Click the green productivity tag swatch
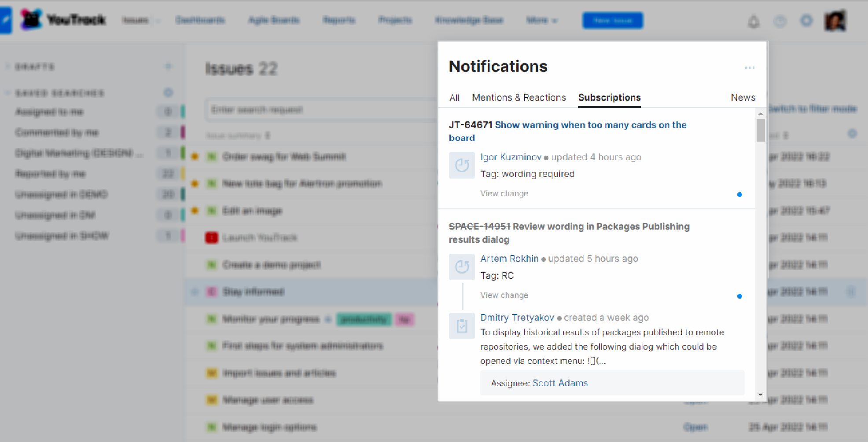 364,320
